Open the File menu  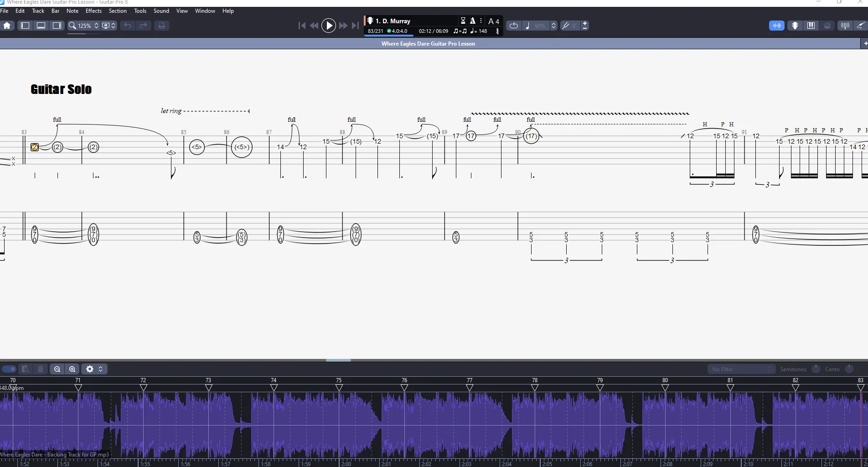tap(4, 11)
